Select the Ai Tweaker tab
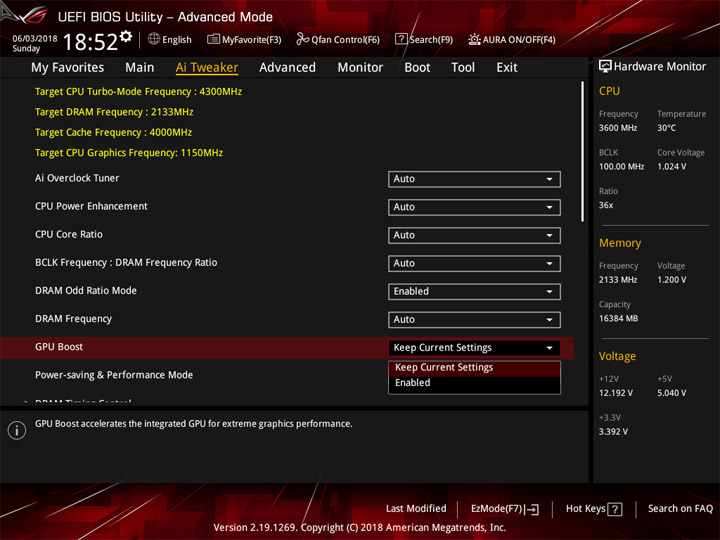 tap(207, 68)
